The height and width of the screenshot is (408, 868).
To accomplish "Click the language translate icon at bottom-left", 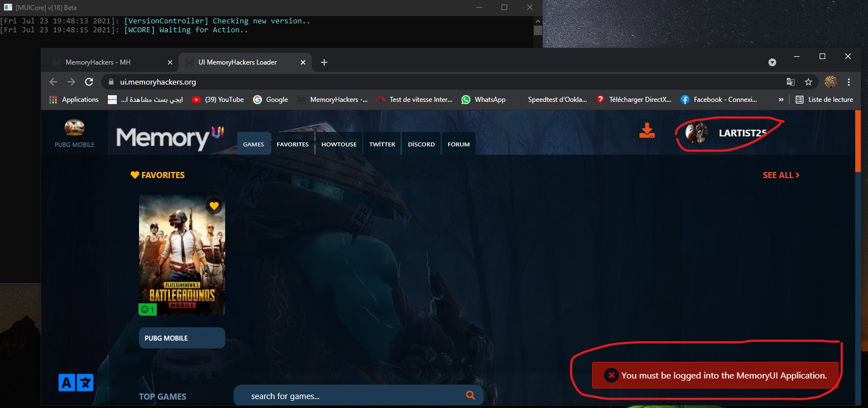I will pos(76,382).
